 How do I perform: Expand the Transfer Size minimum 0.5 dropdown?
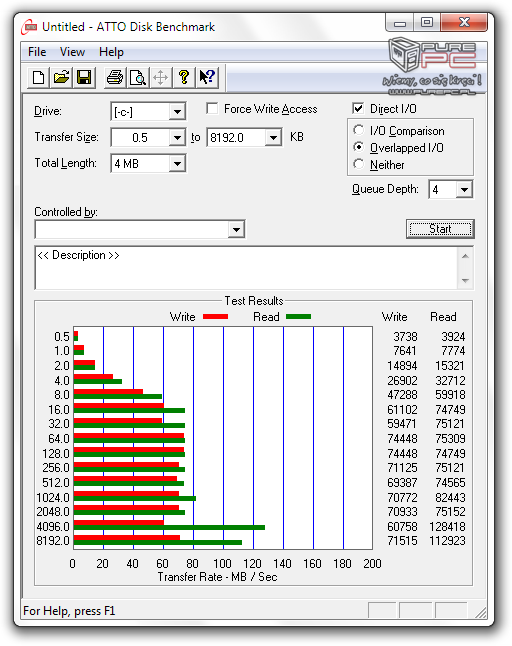[x=177, y=137]
